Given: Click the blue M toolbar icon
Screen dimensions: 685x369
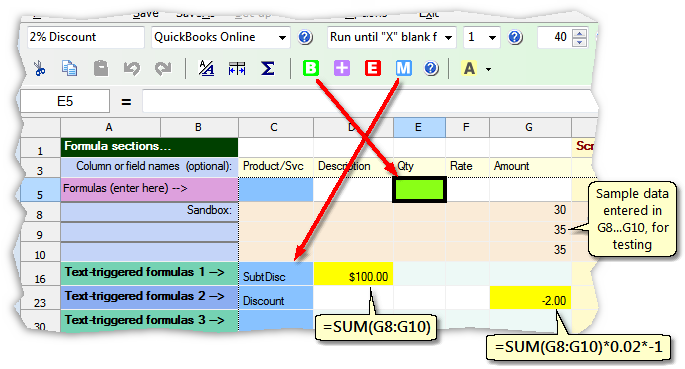Looking at the screenshot, I should (403, 69).
